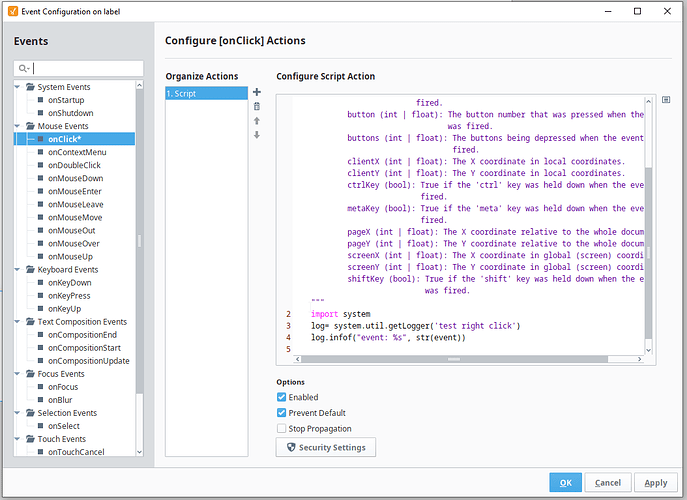This screenshot has height=500, width=687.
Task: Select the onCompositionUpdate event
Action: 89,361
